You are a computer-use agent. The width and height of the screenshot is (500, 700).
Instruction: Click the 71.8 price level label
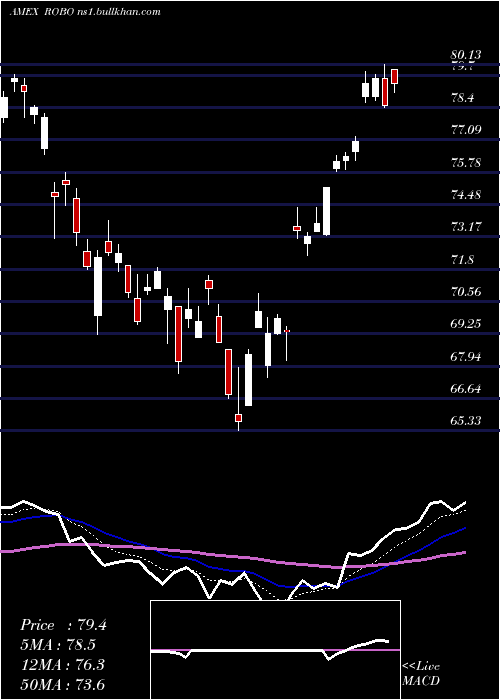pyautogui.click(x=462, y=259)
